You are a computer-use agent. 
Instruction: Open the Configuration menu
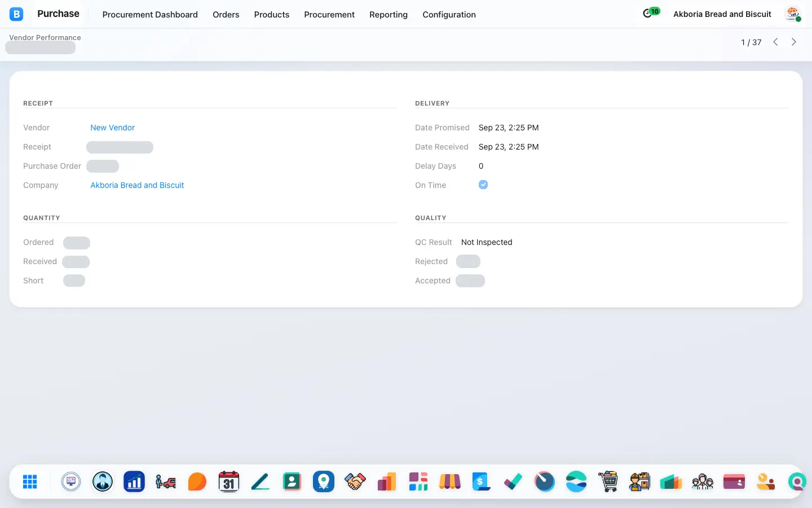pyautogui.click(x=449, y=15)
